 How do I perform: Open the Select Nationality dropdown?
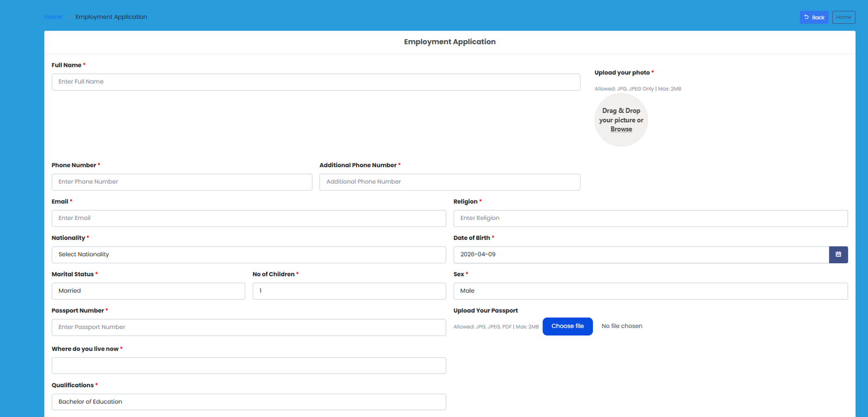[x=248, y=255]
